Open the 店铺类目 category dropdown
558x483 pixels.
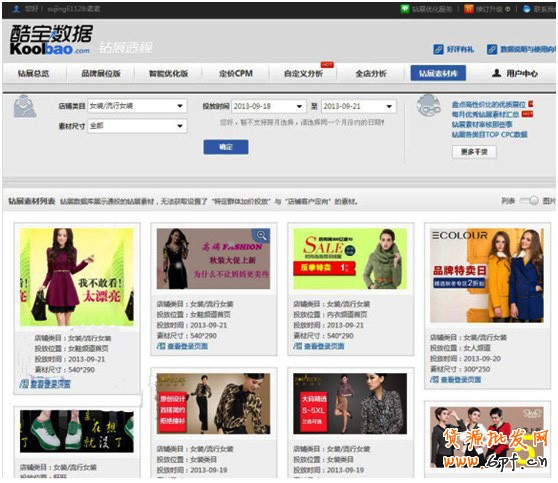click(x=137, y=106)
